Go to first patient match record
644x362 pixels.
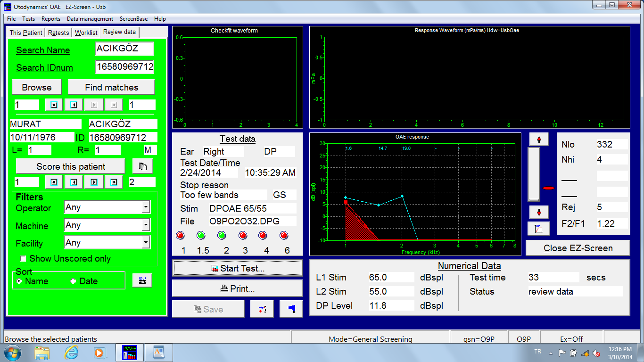[x=53, y=105]
